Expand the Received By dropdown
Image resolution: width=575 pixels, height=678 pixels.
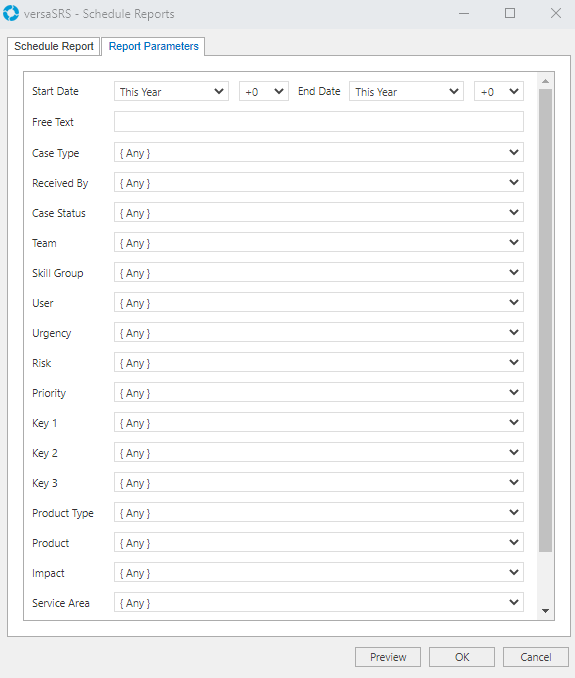[319, 182]
